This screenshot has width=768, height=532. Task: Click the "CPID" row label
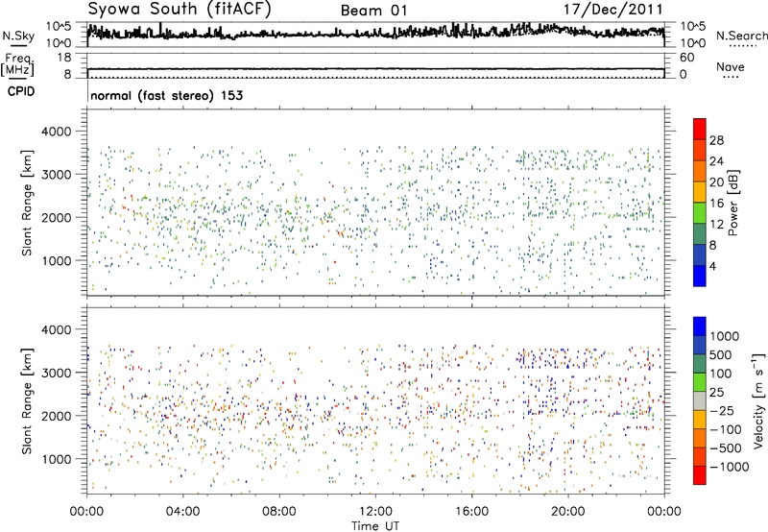pyautogui.click(x=21, y=91)
